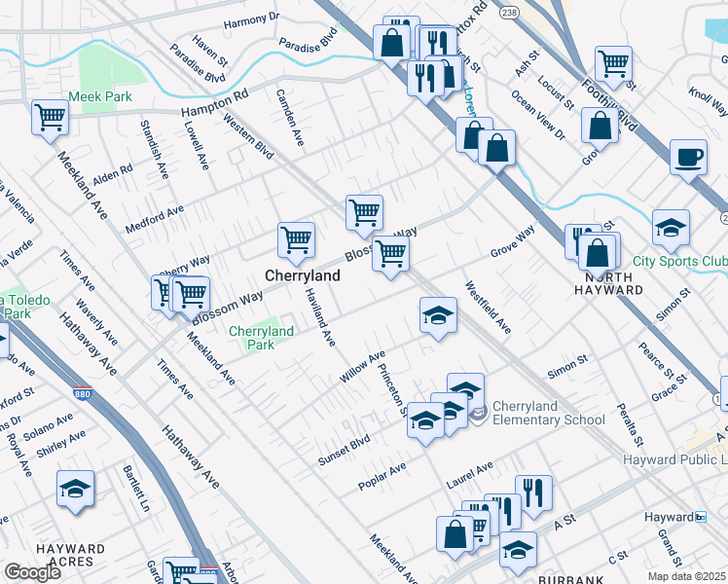
Task: Select the grocery cart marker above Cherryland label
Action: [x=296, y=241]
